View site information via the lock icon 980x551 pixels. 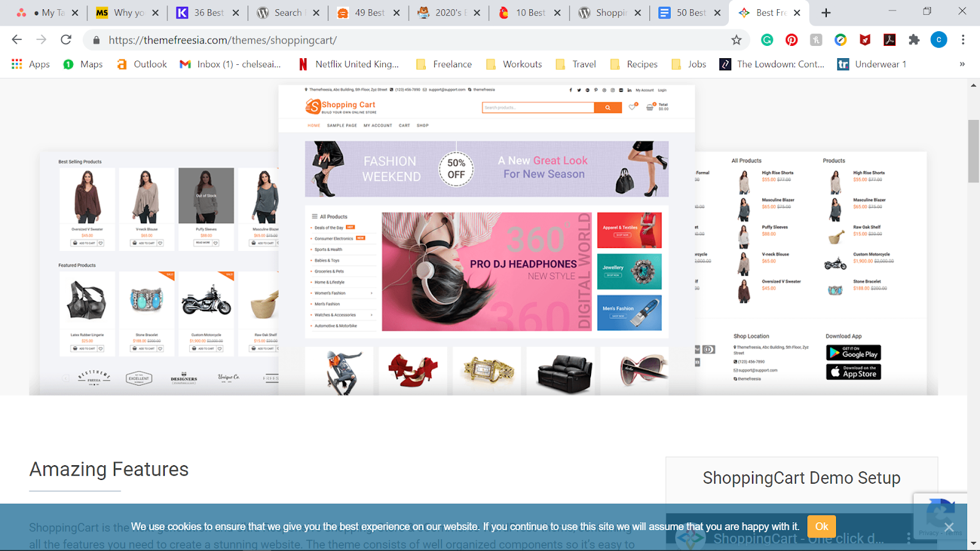click(x=96, y=40)
